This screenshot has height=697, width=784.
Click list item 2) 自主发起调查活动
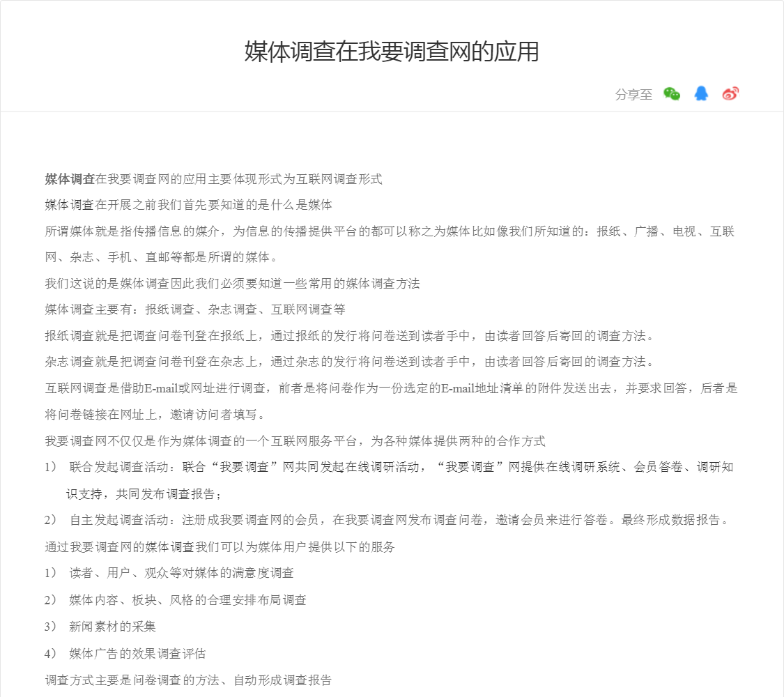point(387,520)
